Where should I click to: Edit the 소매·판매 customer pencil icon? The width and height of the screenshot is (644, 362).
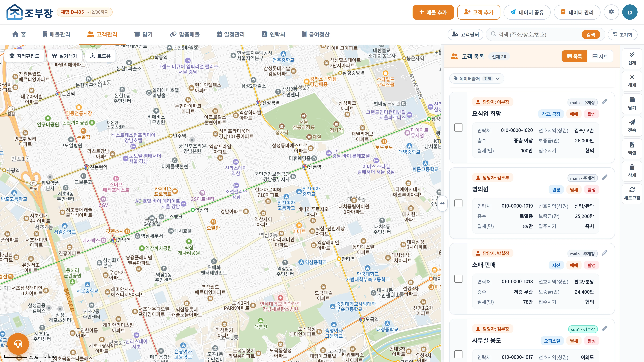click(605, 253)
